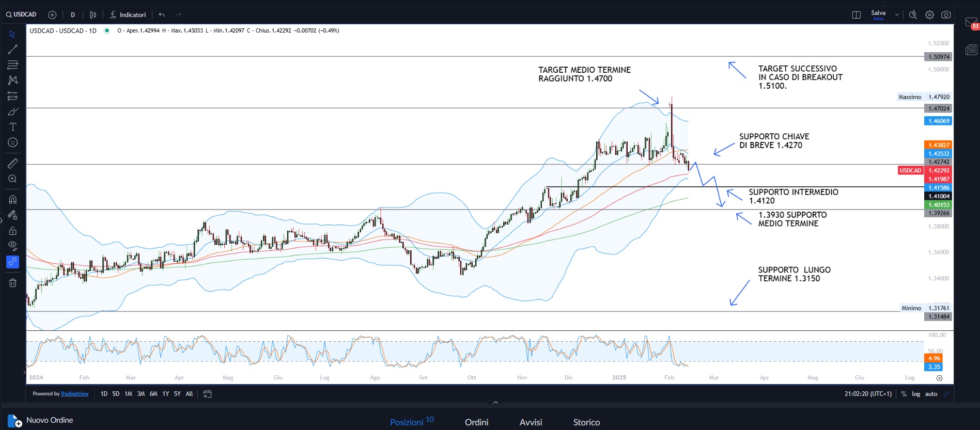Expand the bottom panel collapse chevron
The image size is (980, 430).
coord(495,402)
